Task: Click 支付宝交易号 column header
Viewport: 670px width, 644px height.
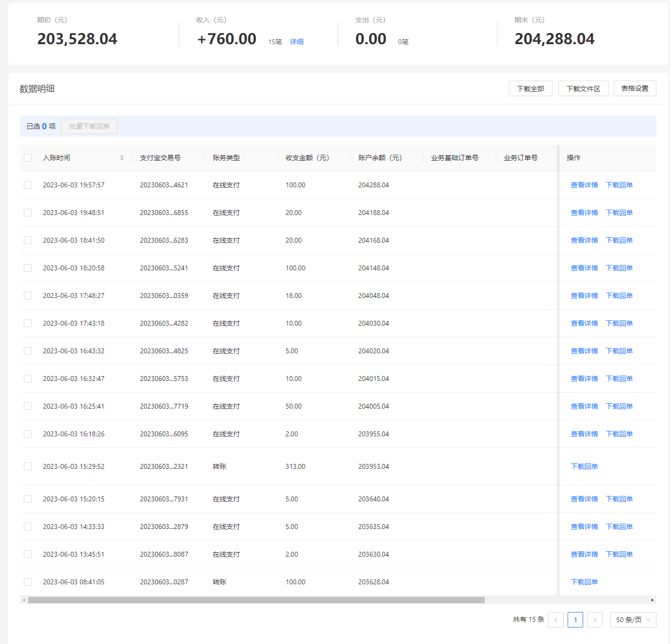Action: (x=160, y=158)
